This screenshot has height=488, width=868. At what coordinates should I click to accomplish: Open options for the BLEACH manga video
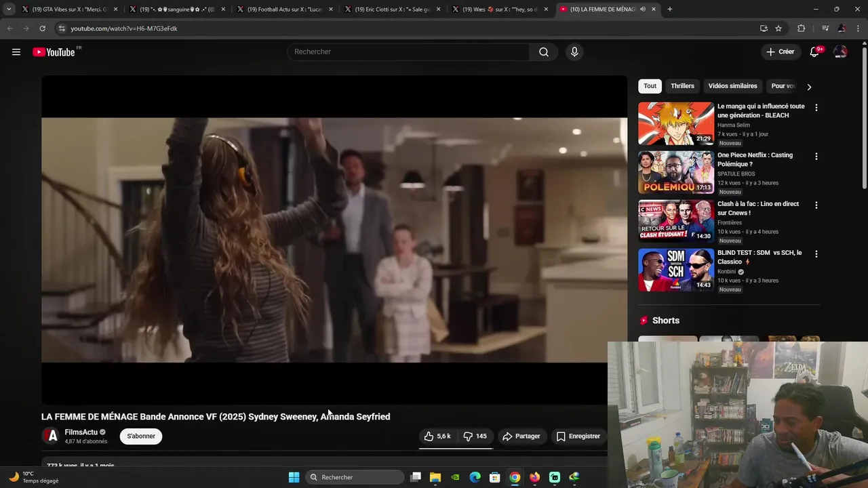[x=816, y=108]
